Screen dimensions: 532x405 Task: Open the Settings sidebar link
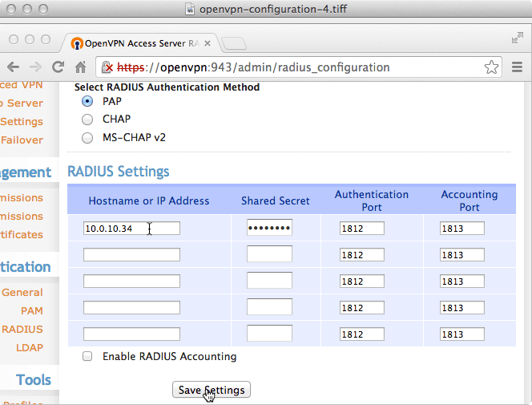point(22,122)
